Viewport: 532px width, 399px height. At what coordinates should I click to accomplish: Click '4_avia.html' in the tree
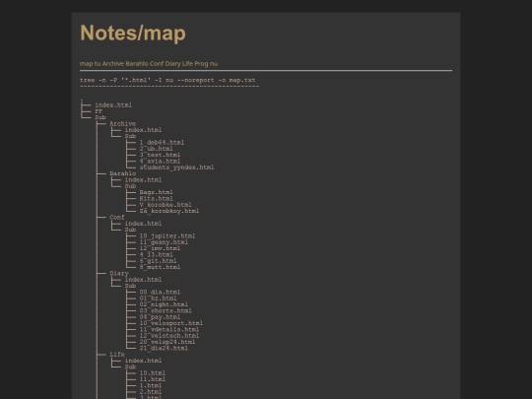point(160,162)
